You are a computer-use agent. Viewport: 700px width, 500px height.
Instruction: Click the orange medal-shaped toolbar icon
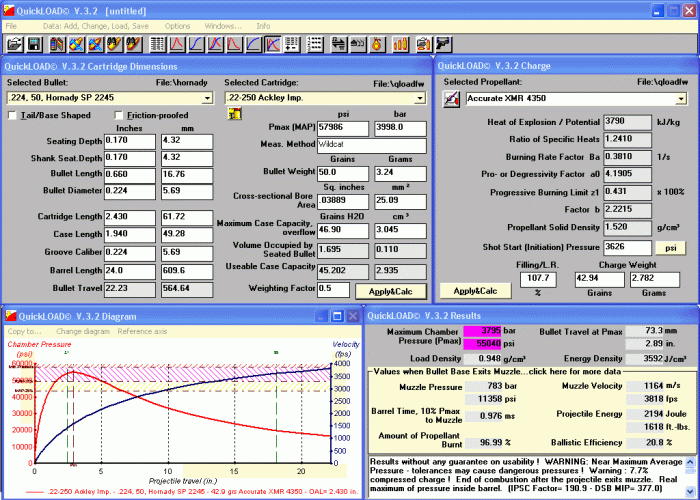[377, 44]
